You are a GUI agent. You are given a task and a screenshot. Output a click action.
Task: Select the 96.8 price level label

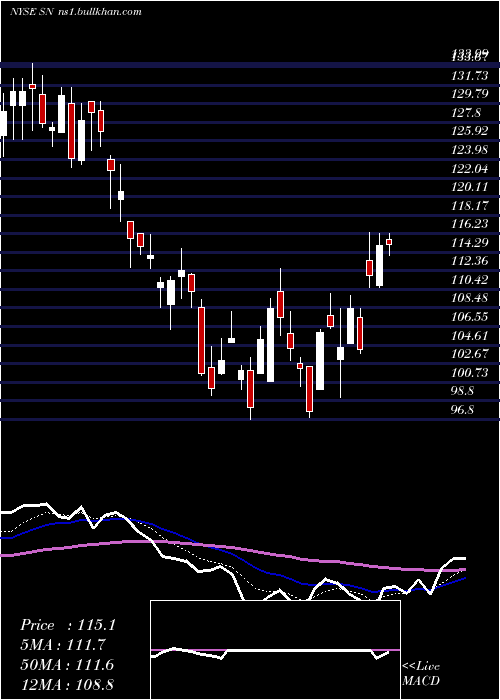click(462, 409)
